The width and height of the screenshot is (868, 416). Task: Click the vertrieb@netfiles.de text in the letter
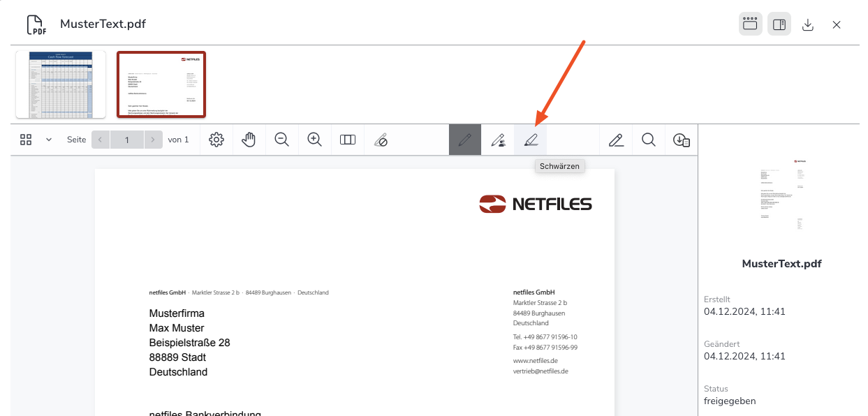[x=540, y=371]
